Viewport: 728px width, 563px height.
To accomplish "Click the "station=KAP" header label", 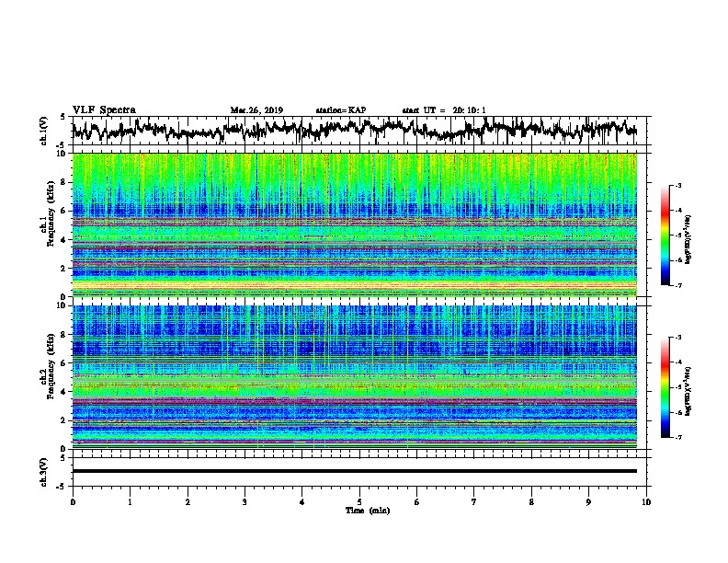I will (341, 110).
